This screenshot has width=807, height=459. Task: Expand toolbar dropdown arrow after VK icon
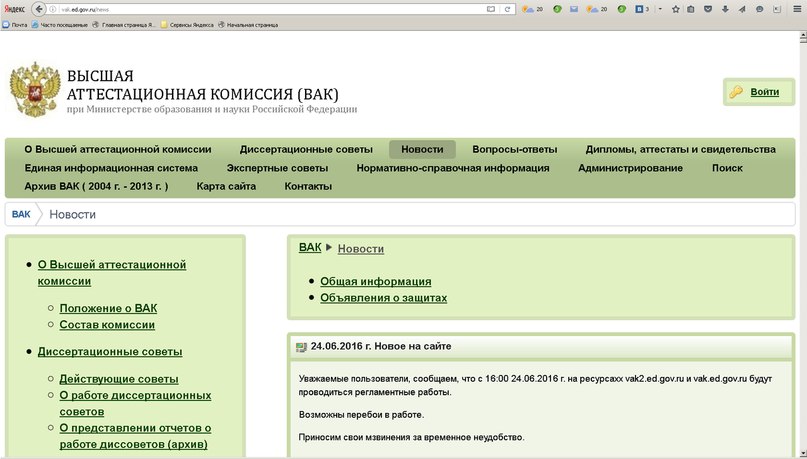660,9
